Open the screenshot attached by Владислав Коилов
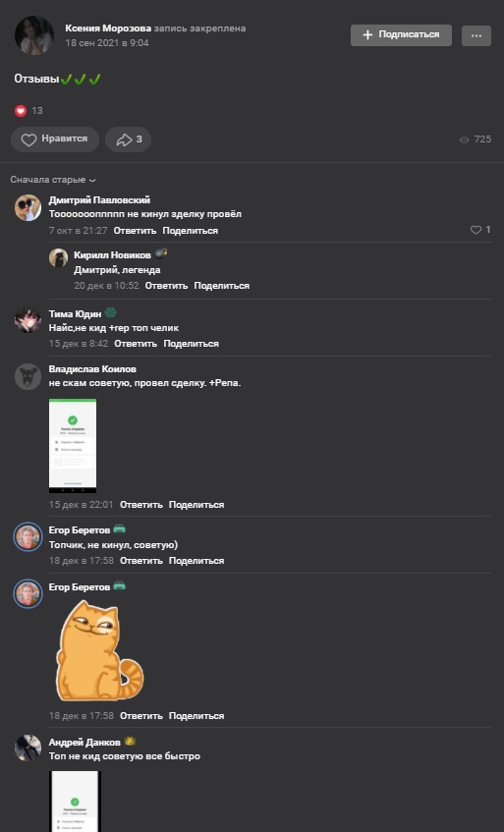504x832 pixels. pyautogui.click(x=73, y=446)
